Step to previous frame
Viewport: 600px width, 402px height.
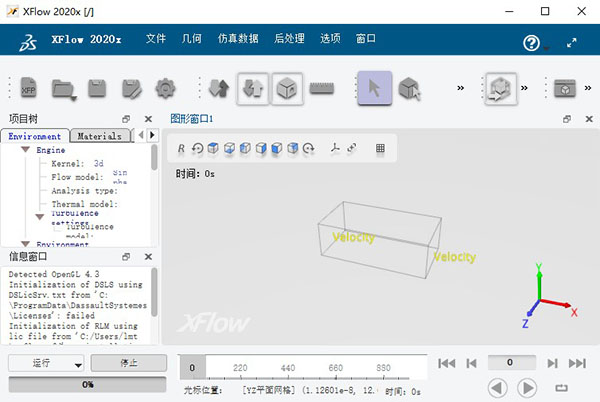coord(471,363)
